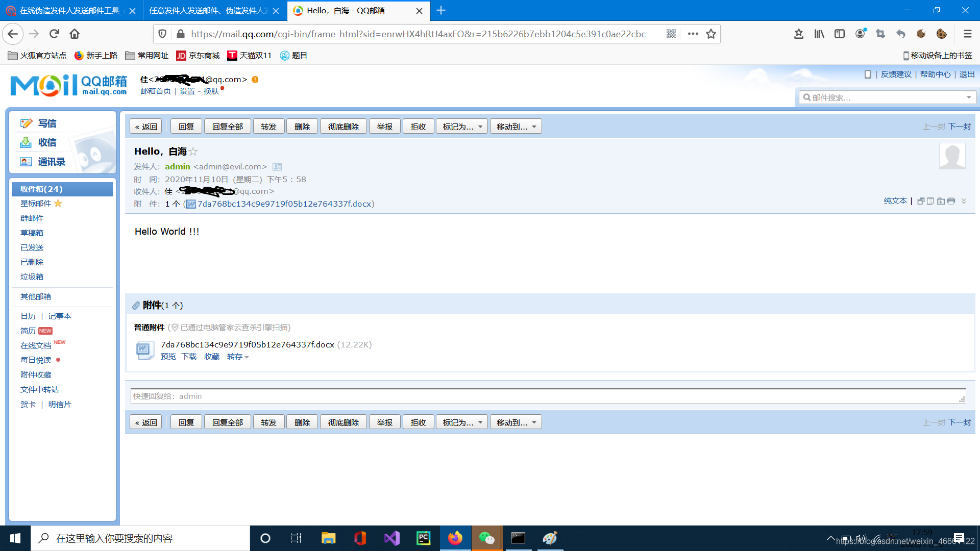
Task: Click the browser address bar URL
Action: (418, 34)
